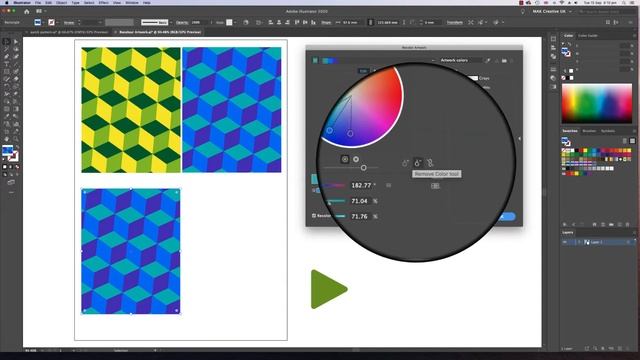Click the saturation value field 71.04
Screen dimensions: 640x360
tap(359, 201)
